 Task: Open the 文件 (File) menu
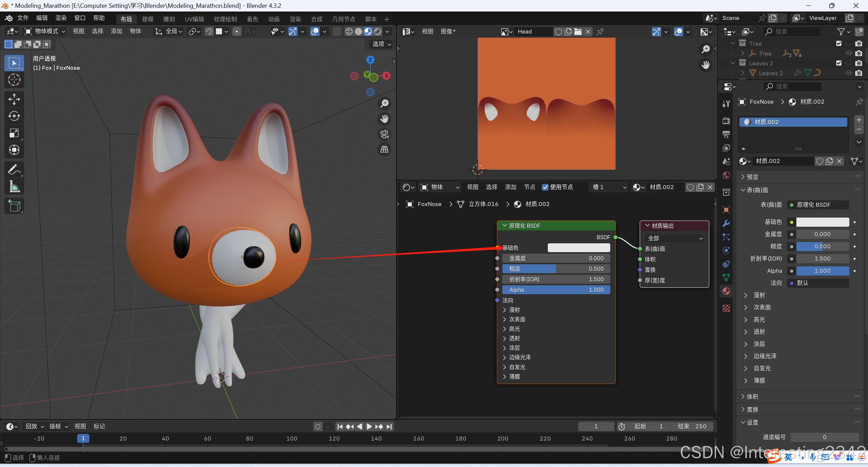coord(22,18)
